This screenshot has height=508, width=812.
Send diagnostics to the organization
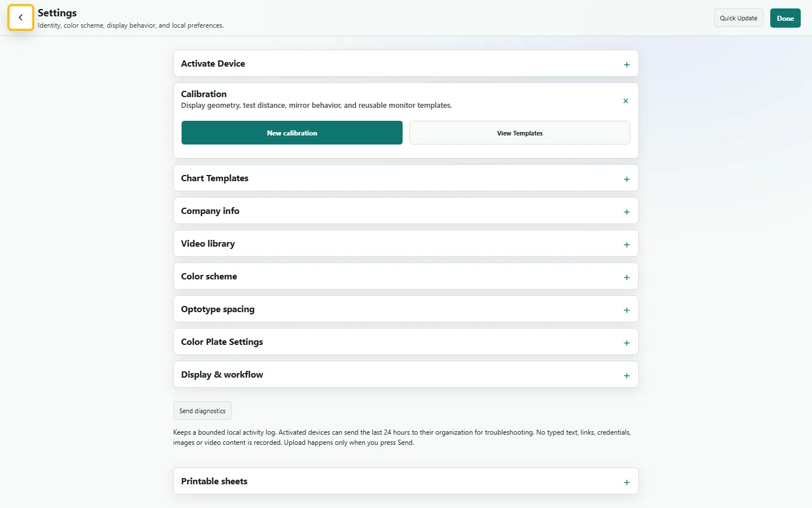click(202, 411)
